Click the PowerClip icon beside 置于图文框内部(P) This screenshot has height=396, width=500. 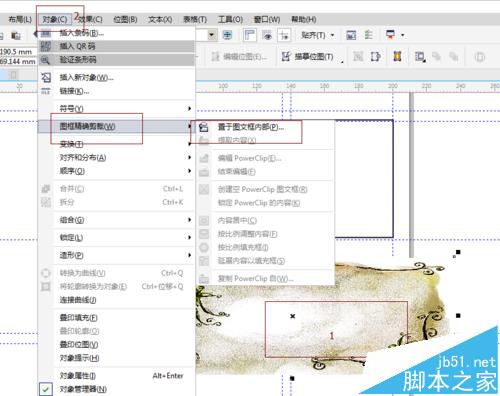203,127
